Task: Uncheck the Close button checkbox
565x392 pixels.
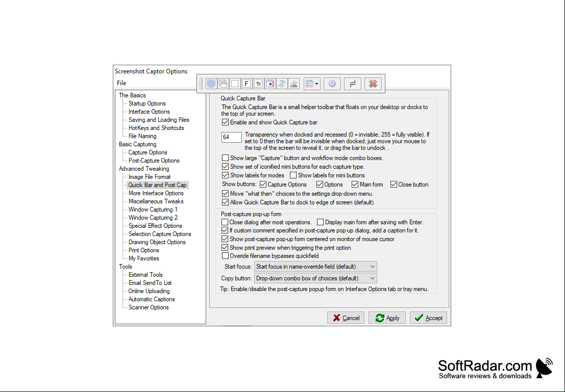Action: (x=394, y=185)
